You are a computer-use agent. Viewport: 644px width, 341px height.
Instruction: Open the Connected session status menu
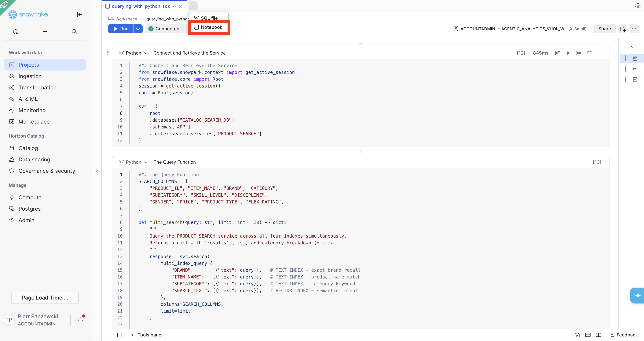click(164, 29)
